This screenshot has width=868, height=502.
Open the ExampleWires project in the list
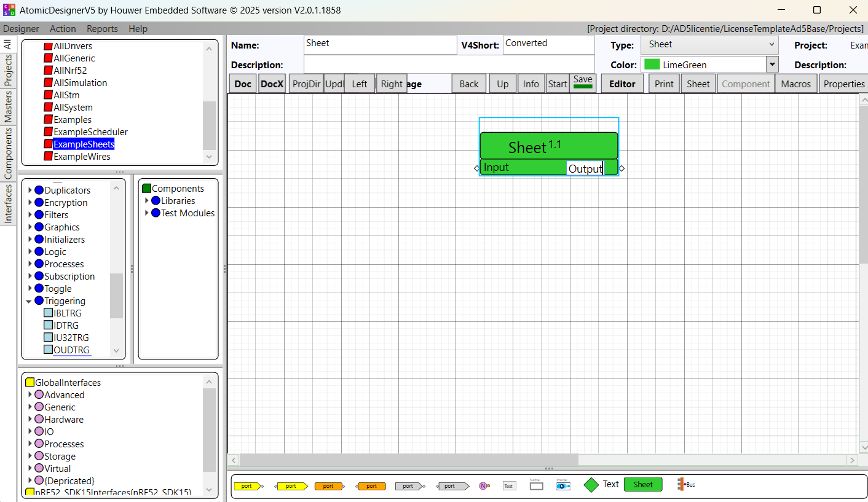pos(82,157)
